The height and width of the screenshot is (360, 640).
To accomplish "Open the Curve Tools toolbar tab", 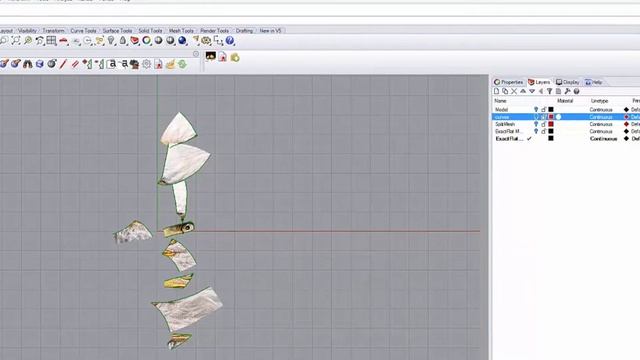I will tap(83, 31).
